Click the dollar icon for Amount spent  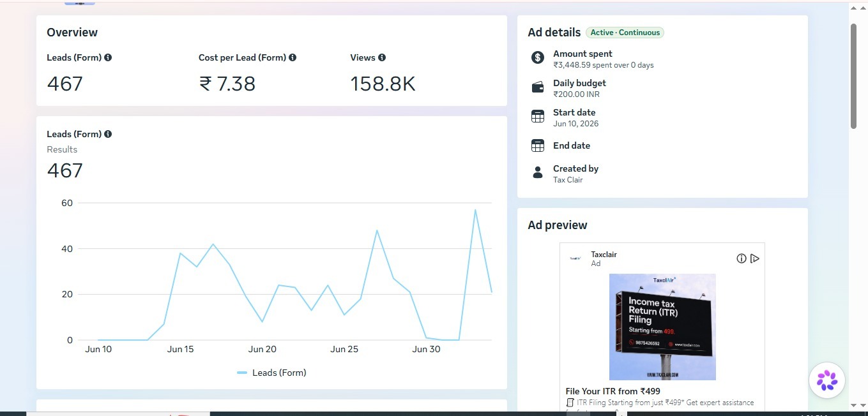pos(538,57)
